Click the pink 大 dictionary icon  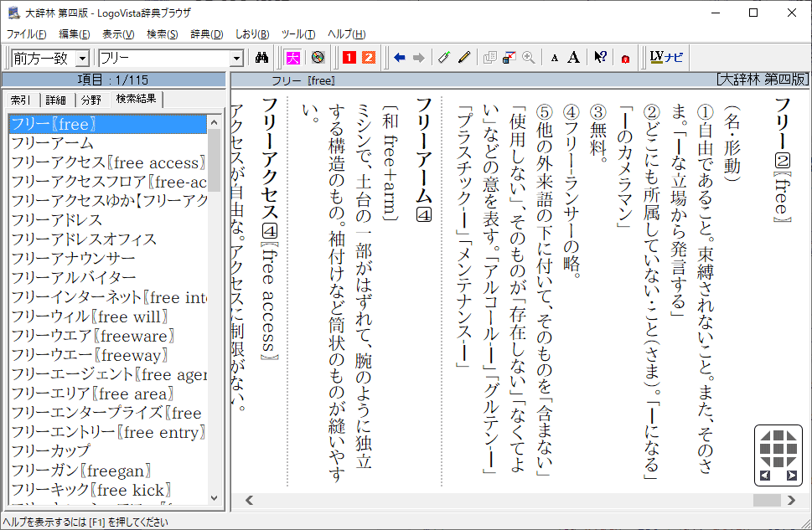coord(292,58)
